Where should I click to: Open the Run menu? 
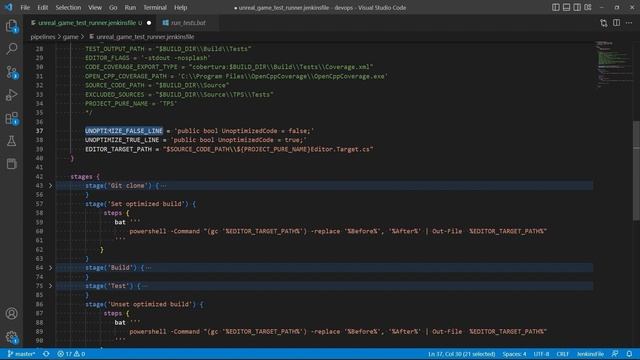pyautogui.click(x=130, y=7)
